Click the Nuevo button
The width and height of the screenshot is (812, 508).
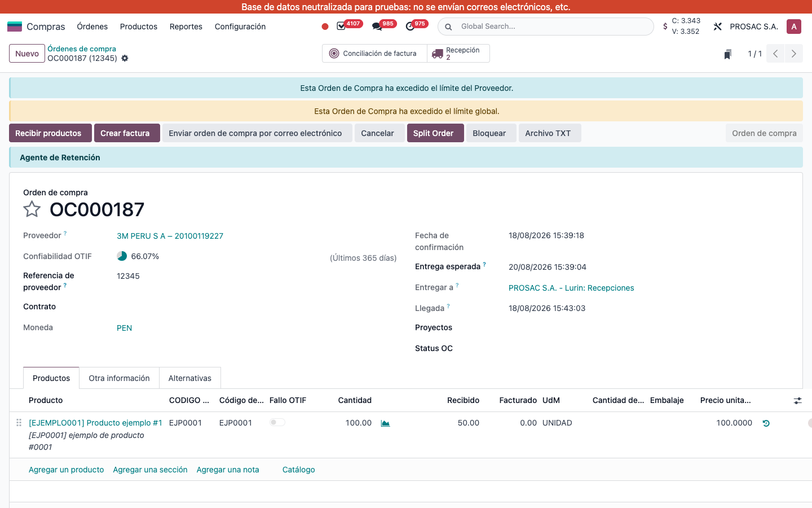click(x=27, y=54)
